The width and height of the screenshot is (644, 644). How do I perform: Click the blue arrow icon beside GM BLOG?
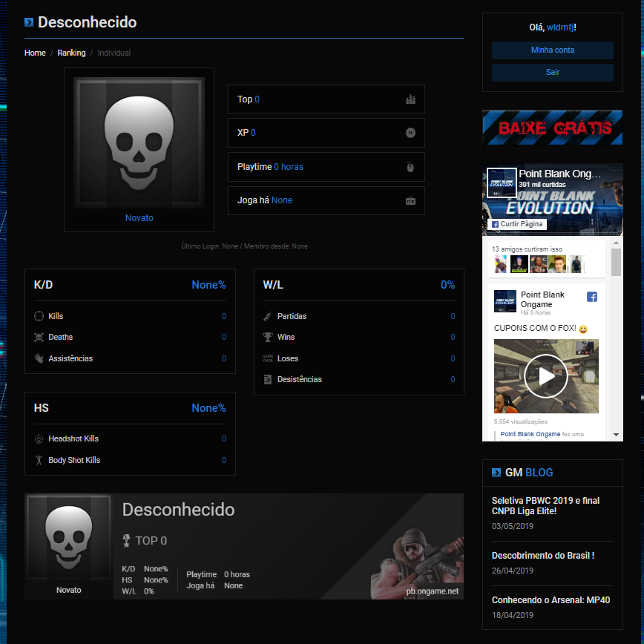pos(496,473)
